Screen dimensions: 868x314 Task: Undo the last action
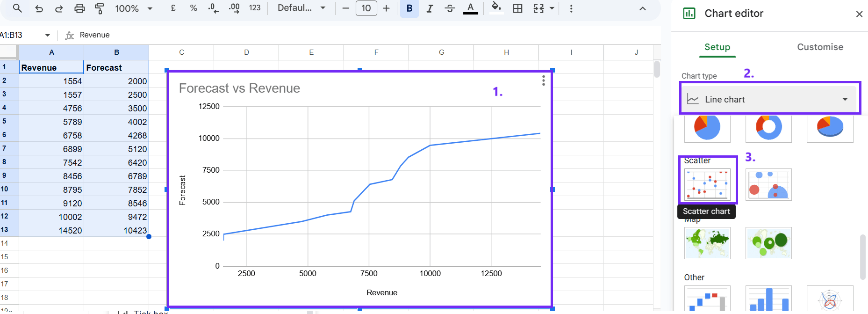click(39, 8)
